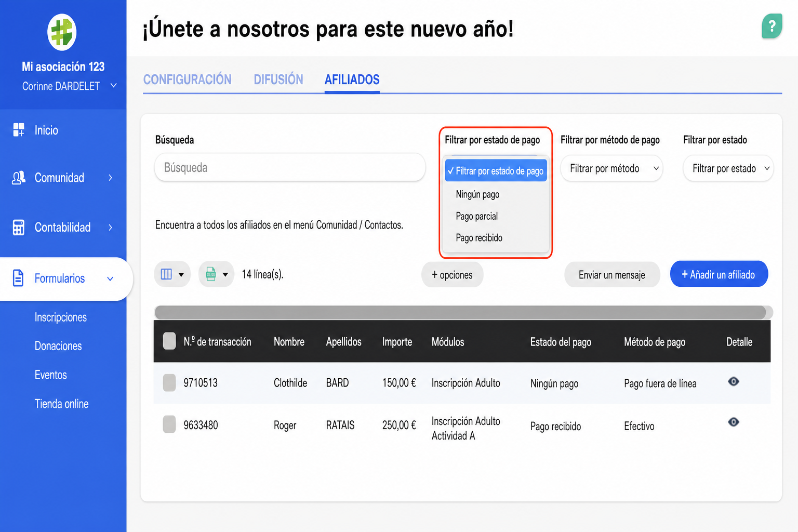Image resolution: width=798 pixels, height=532 pixels.
Task: Click '14 línea(s).' count text
Action: coord(262,274)
